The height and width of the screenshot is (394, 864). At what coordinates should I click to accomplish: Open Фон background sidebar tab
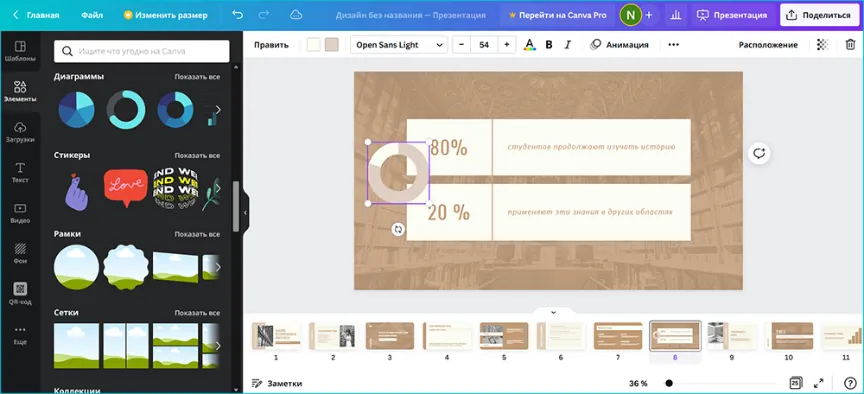[20, 253]
